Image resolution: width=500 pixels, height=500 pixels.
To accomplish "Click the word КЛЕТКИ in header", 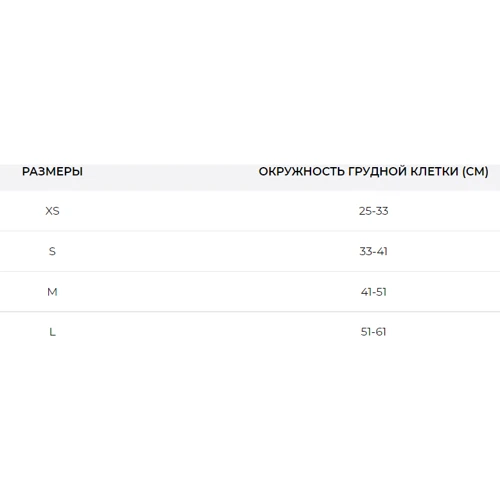I will (434, 171).
